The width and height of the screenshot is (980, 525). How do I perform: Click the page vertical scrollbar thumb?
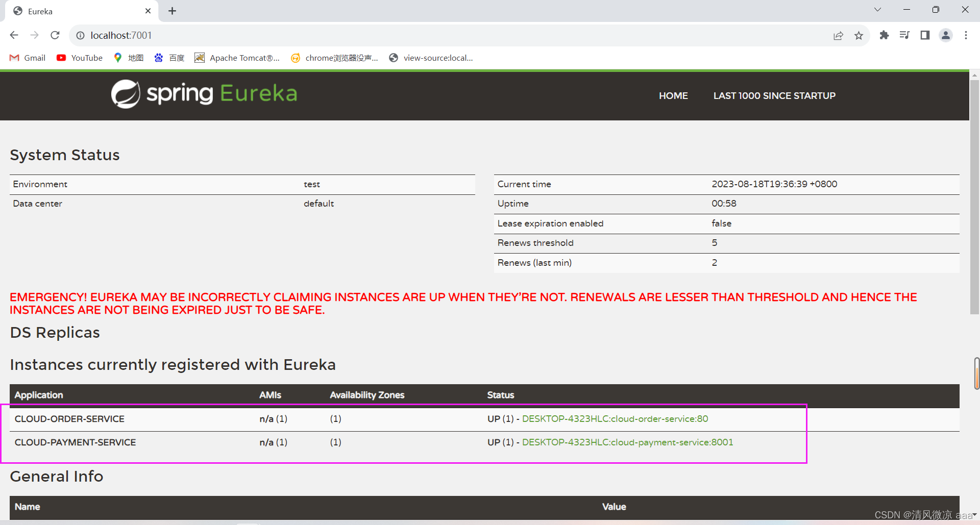974,196
